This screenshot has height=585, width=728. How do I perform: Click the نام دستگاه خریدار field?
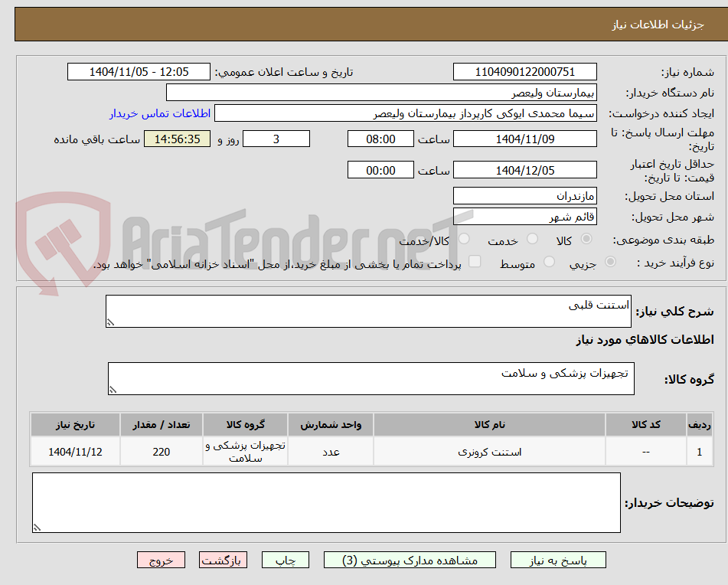[x=381, y=93]
